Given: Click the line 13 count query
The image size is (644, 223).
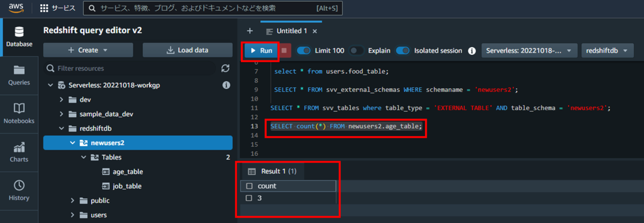Looking at the screenshot, I should [347, 126].
